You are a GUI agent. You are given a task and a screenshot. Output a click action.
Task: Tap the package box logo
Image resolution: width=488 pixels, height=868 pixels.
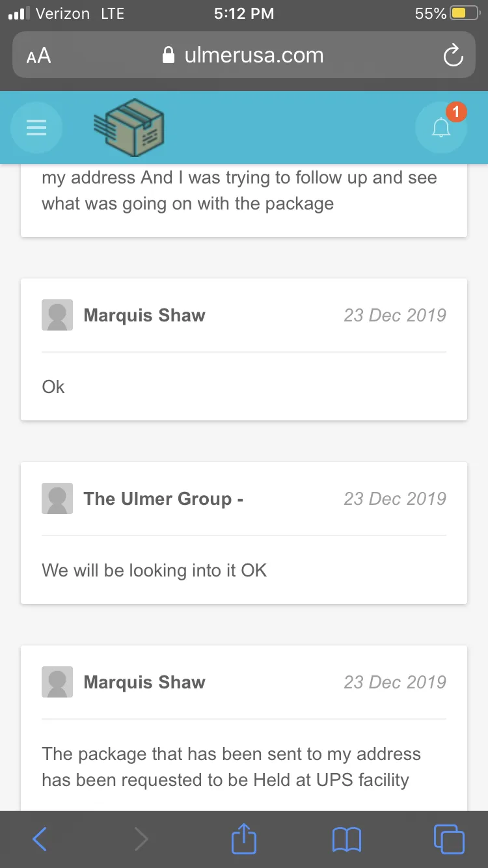click(129, 127)
